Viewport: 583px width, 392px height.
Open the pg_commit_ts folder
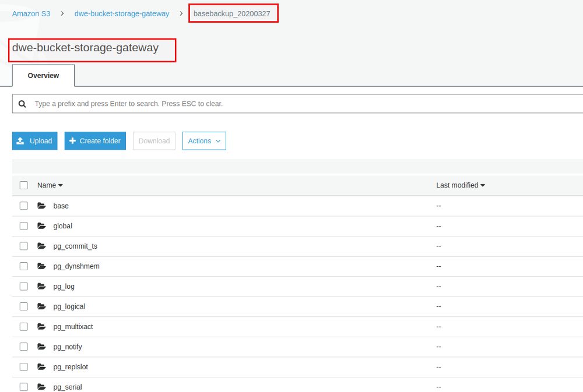point(75,246)
